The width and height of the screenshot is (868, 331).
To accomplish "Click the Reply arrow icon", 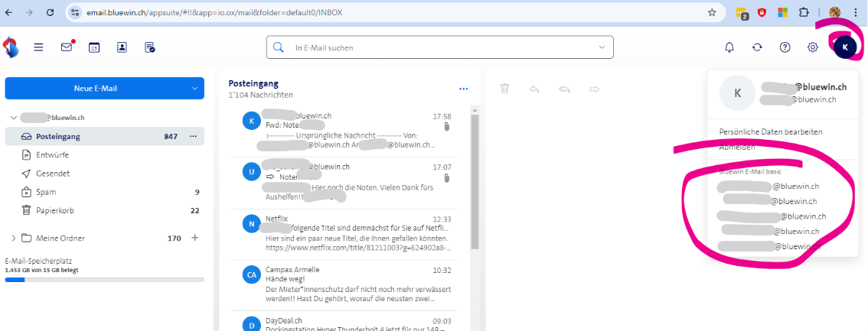I will coord(534,89).
